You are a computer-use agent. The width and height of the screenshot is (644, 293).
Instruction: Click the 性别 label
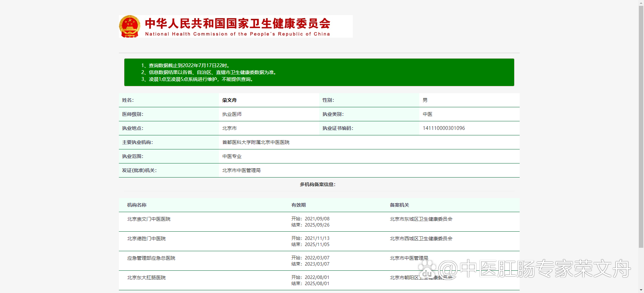pos(328,100)
